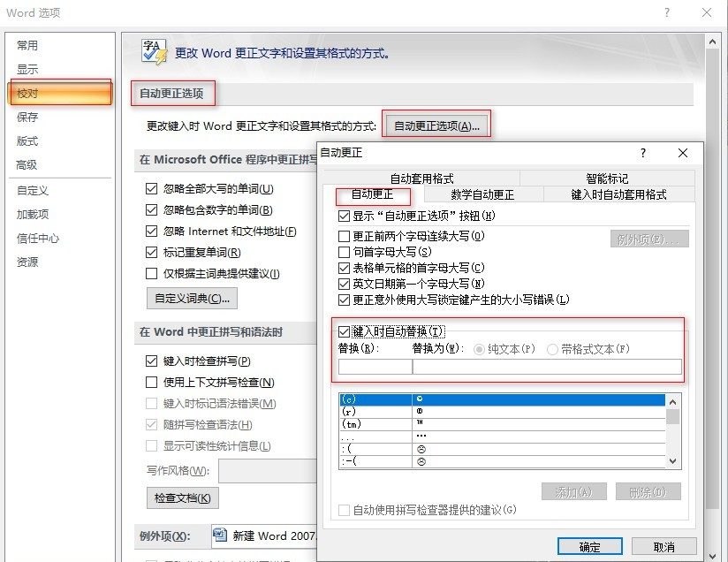The image size is (728, 562).
Task: Click the Word document icon beside 新建 Word 2007
Action: tap(221, 535)
